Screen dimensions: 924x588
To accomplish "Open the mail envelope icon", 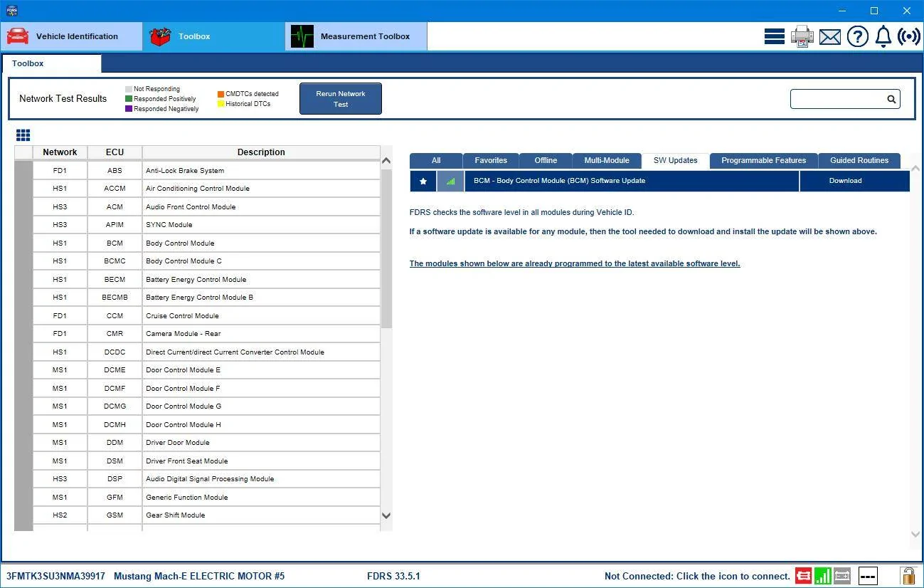I will pyautogui.click(x=830, y=37).
